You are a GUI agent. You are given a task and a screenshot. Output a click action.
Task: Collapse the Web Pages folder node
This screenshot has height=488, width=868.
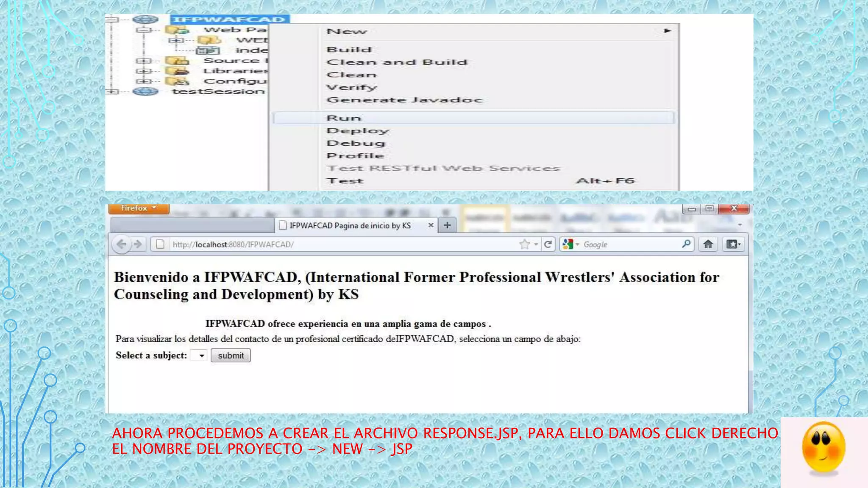pos(144,30)
